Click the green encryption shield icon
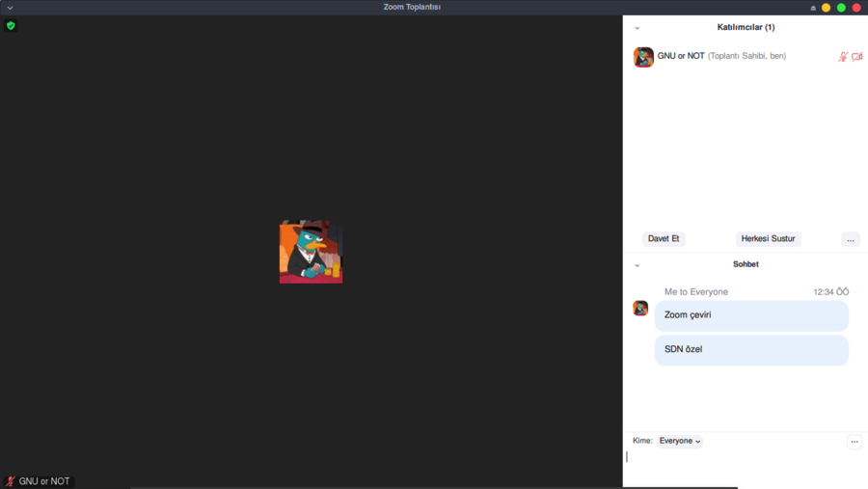Viewport: 868px width, 489px height. coord(11,25)
